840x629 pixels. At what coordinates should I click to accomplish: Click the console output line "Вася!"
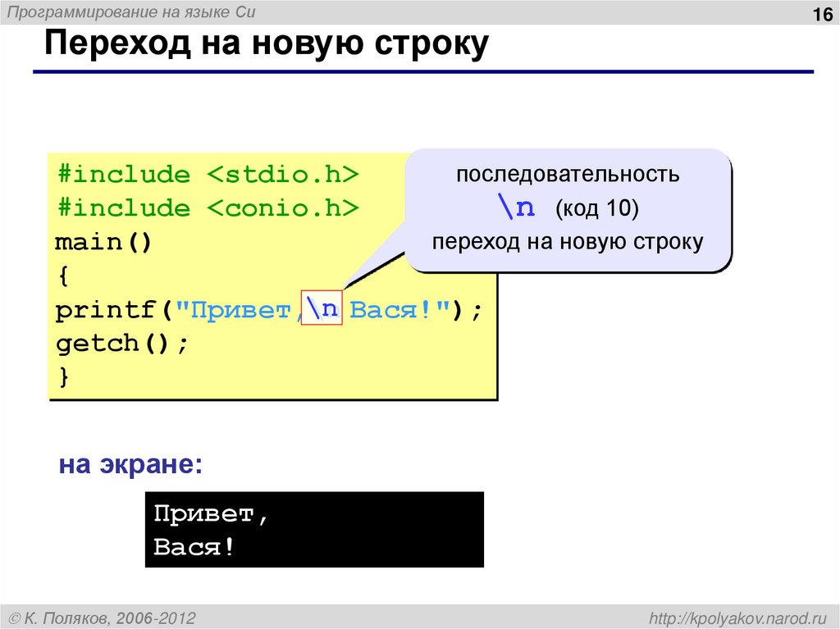coord(194,547)
